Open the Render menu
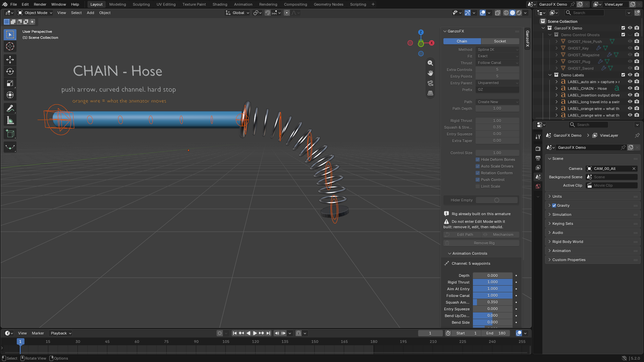 [40, 4]
